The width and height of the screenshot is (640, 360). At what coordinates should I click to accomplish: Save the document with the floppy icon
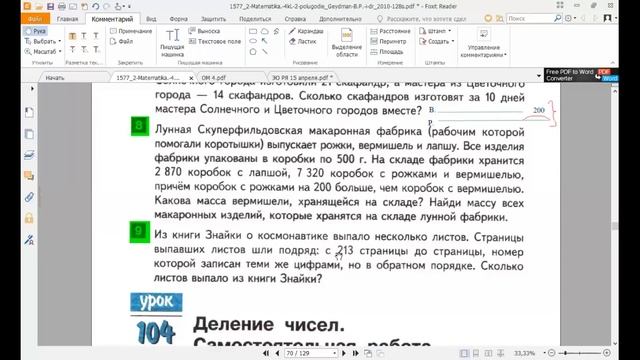(50, 6)
